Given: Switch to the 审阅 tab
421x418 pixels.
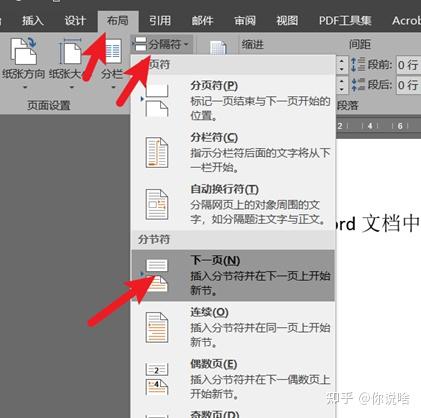Looking at the screenshot, I should 245,21.
